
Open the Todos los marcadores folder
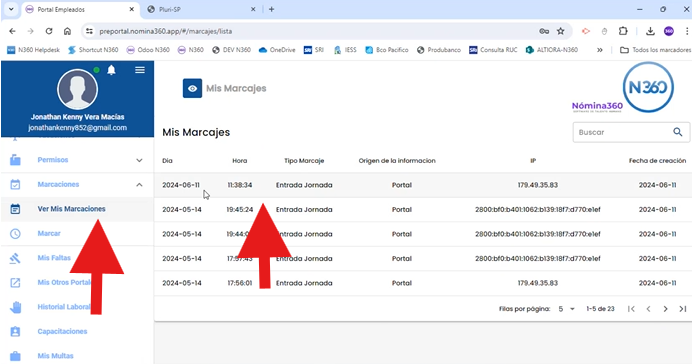pos(655,50)
